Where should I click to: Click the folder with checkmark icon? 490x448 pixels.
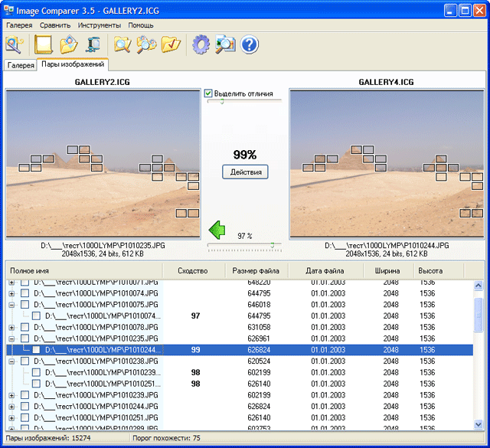[171, 44]
